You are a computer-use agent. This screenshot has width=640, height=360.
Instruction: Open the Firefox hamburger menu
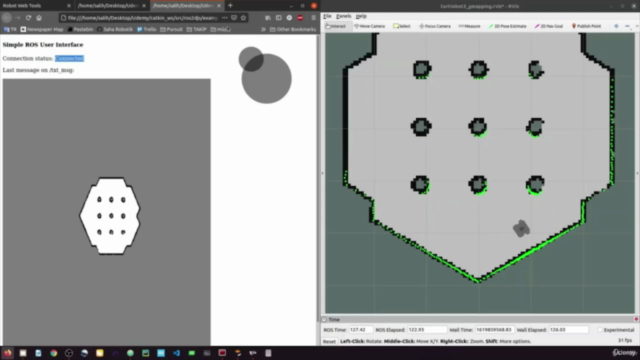click(x=313, y=18)
